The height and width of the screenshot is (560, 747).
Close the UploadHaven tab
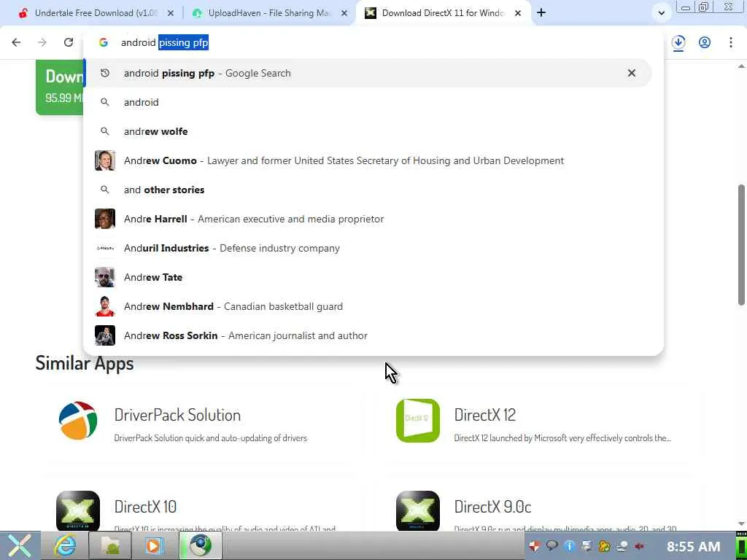point(344,13)
